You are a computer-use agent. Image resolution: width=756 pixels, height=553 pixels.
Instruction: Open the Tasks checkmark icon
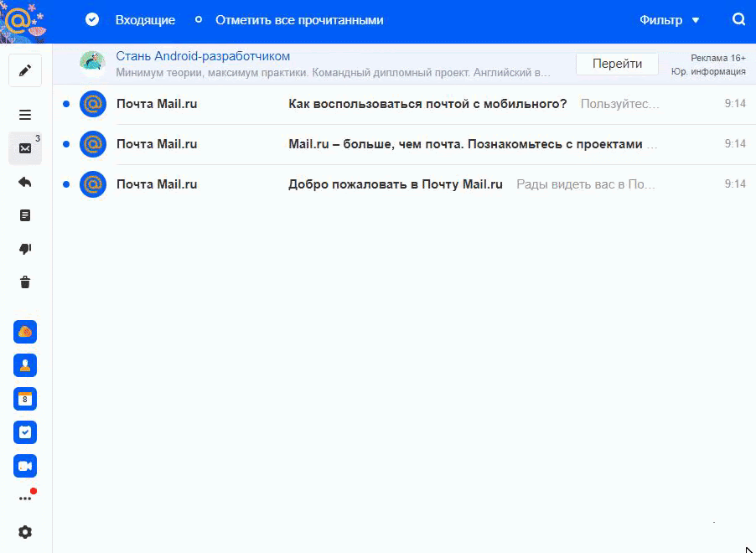tap(25, 432)
